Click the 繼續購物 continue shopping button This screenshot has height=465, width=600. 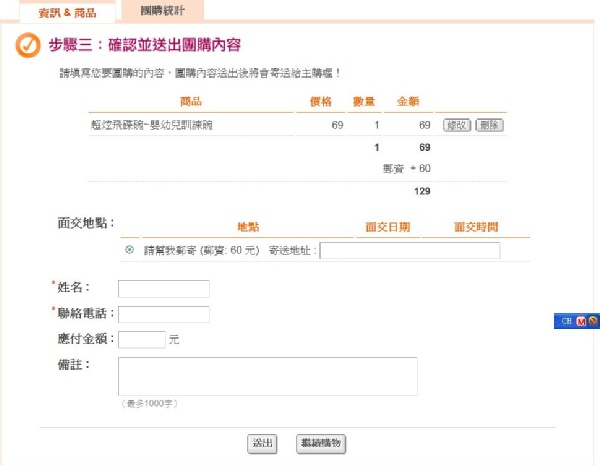click(x=321, y=443)
